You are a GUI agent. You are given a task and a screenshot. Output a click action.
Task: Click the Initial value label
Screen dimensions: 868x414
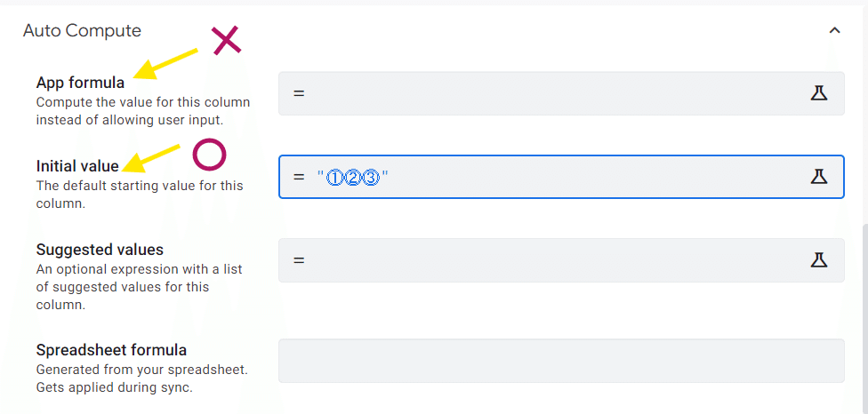tap(77, 166)
